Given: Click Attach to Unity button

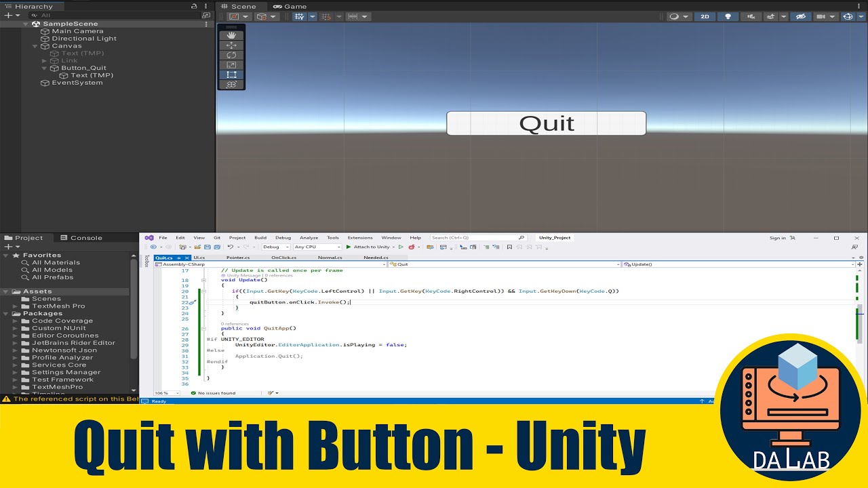Looking at the screenshot, I should pos(367,247).
